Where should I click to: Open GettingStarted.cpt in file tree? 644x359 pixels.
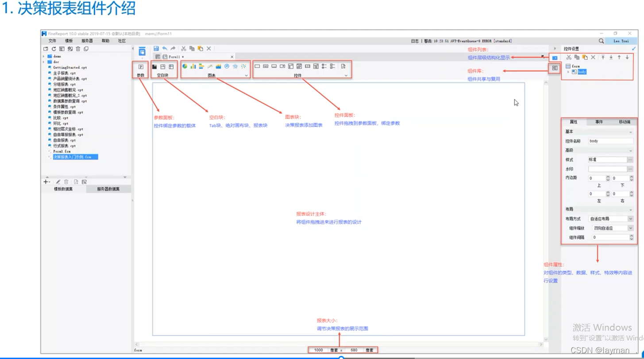click(x=70, y=68)
